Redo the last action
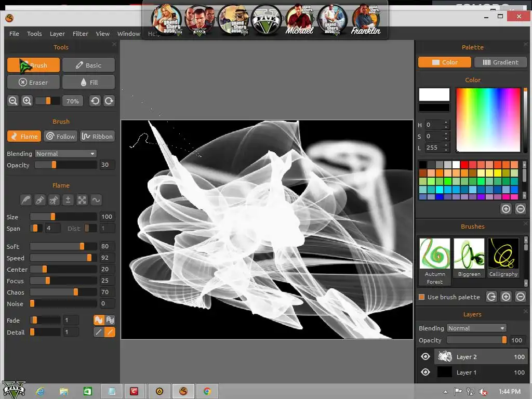Image resolution: width=532 pixels, height=399 pixels. pos(109,101)
